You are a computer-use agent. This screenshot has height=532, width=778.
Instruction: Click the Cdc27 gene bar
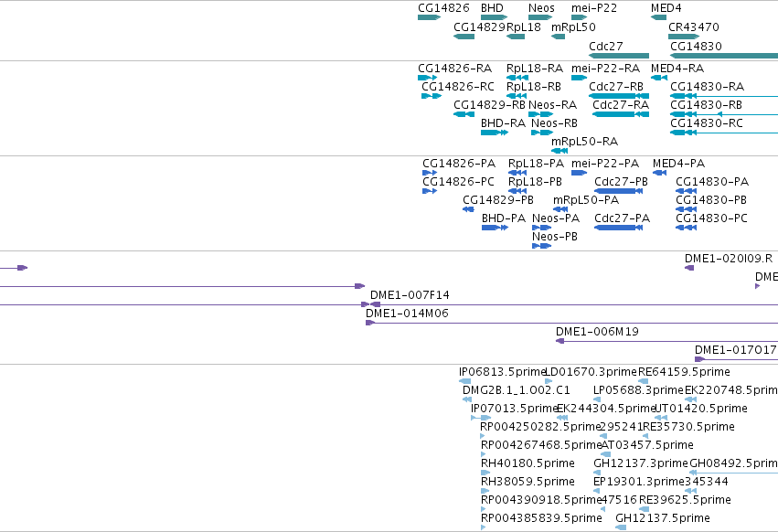(x=619, y=56)
